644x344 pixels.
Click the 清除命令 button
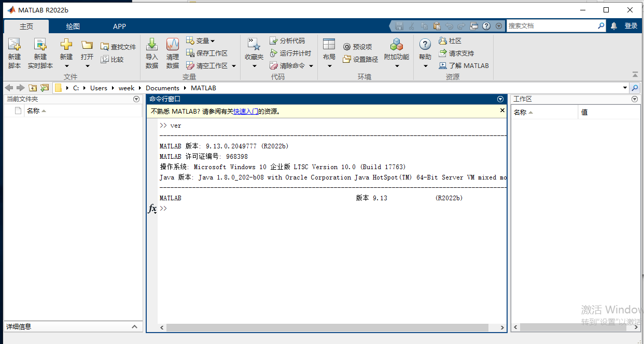coord(287,66)
